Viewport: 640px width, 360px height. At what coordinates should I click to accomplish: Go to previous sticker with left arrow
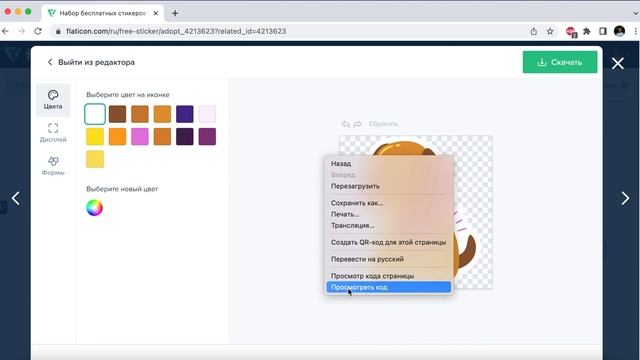(16, 198)
